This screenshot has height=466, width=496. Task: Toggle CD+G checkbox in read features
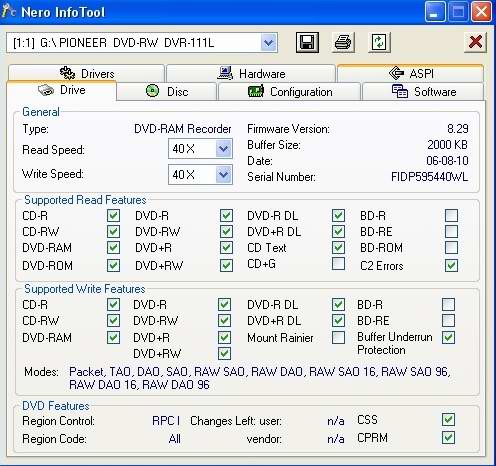pos(338,264)
